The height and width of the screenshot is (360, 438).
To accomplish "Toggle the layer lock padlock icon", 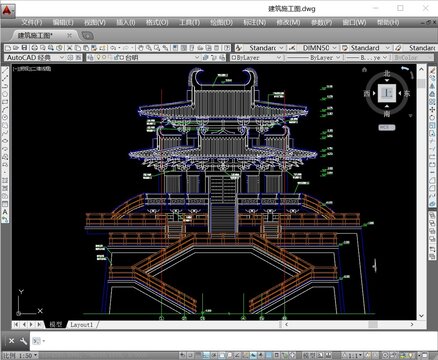I will (x=116, y=58).
